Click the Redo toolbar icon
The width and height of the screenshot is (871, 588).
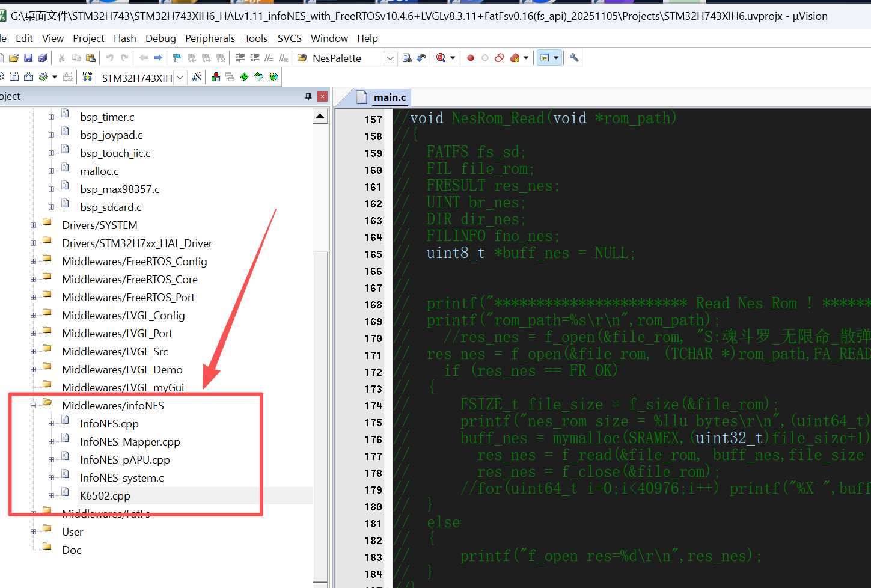pos(124,58)
